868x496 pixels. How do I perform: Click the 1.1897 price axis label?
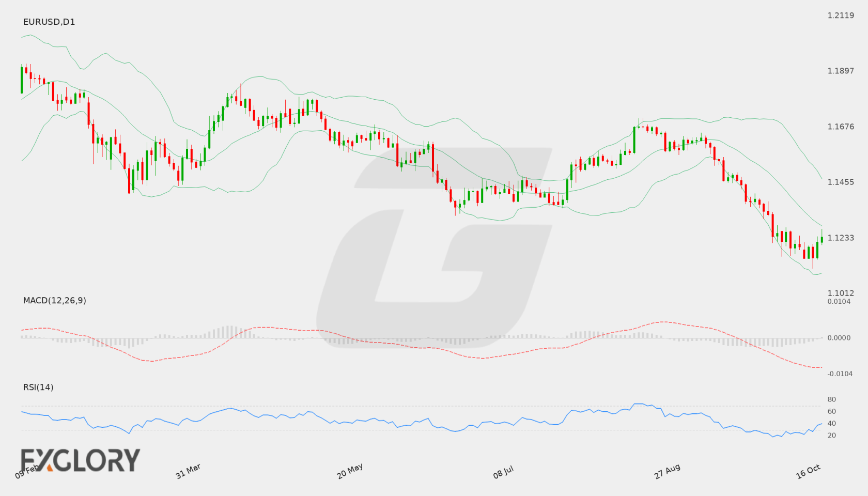coord(841,71)
